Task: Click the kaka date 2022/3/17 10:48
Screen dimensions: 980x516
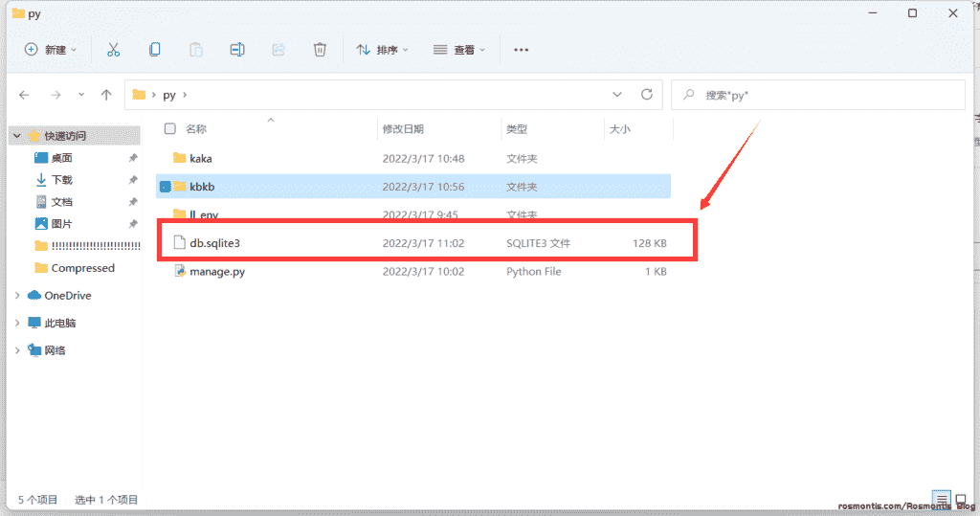Action: pyautogui.click(x=423, y=158)
